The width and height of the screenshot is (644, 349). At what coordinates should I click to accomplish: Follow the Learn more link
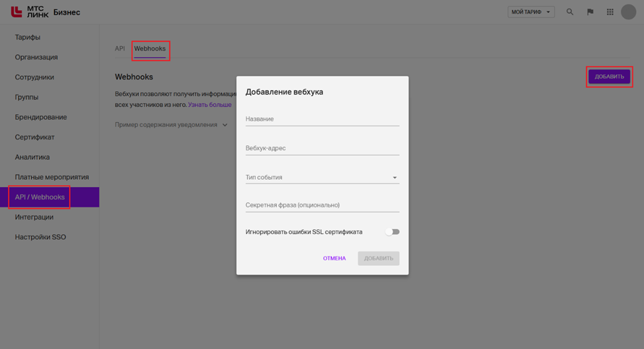pyautogui.click(x=210, y=104)
